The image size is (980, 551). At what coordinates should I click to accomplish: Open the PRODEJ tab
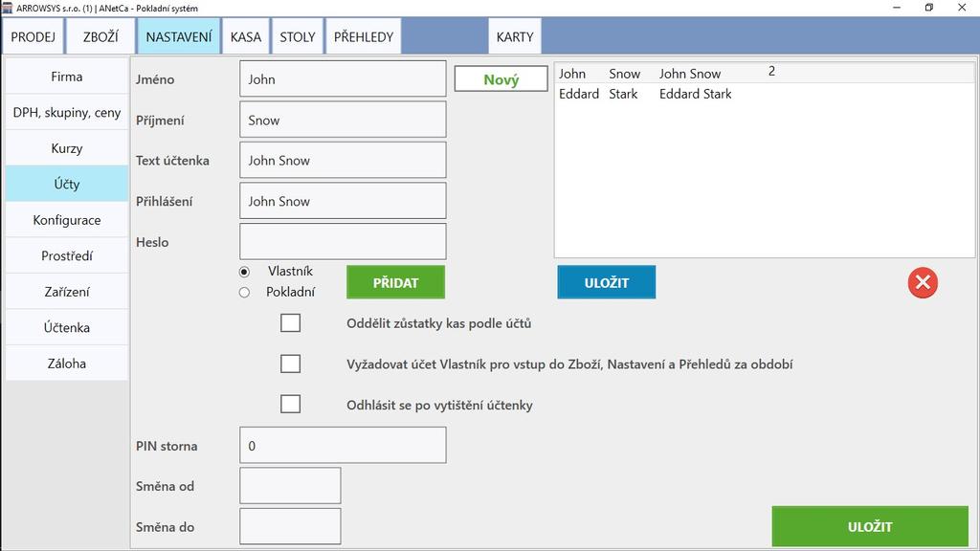point(33,37)
